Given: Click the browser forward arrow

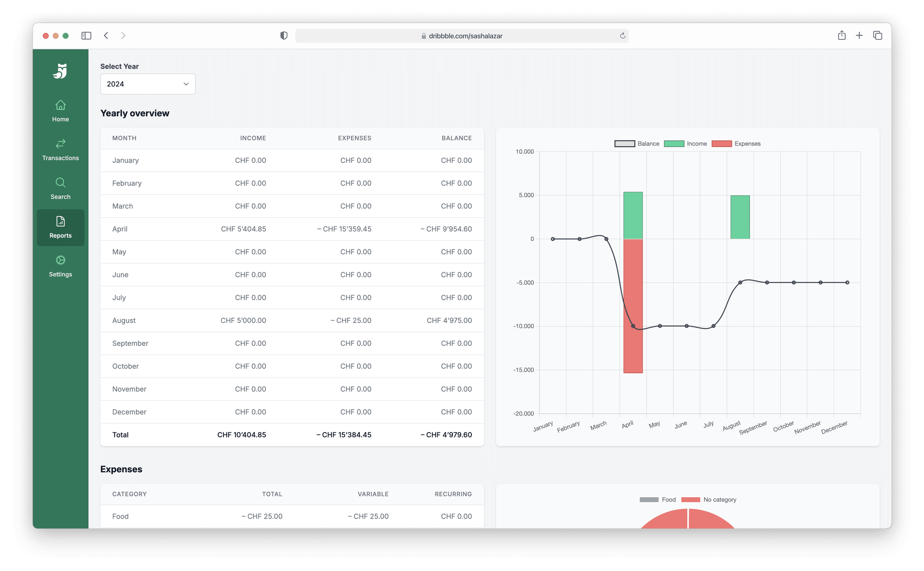Looking at the screenshot, I should click(x=123, y=35).
